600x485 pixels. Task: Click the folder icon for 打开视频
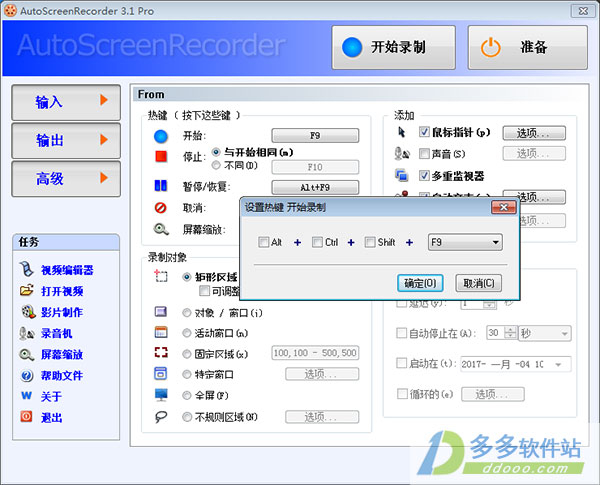click(27, 290)
